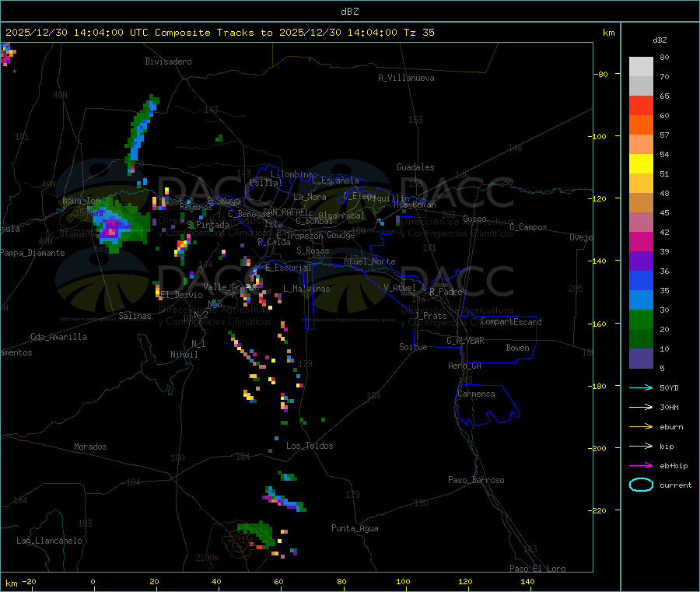
Task: Click the 0 km x-axis tick label
Action: [93, 581]
